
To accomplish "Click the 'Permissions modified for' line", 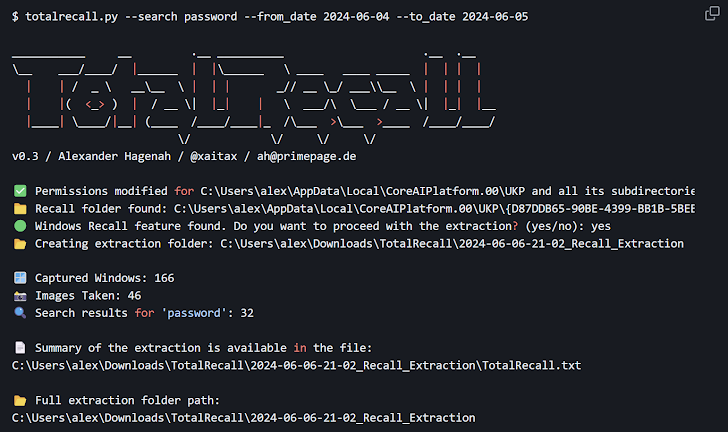I will (365, 191).
